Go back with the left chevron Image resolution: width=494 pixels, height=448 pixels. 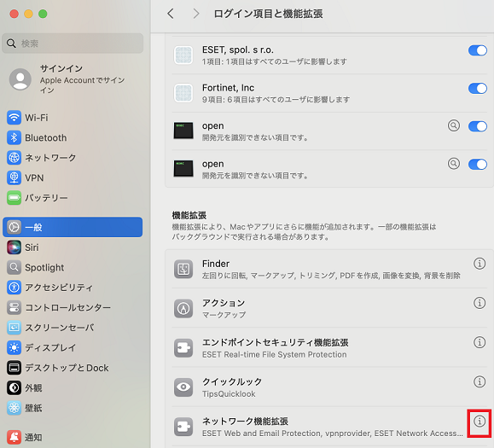171,14
